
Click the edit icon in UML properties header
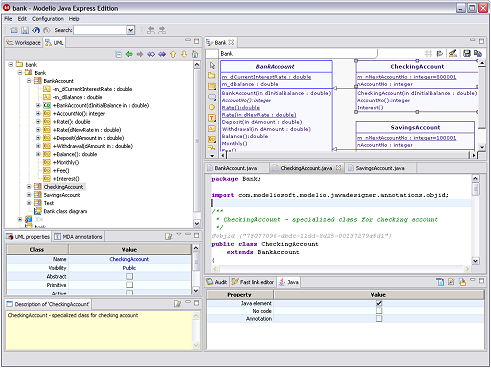coord(169,236)
